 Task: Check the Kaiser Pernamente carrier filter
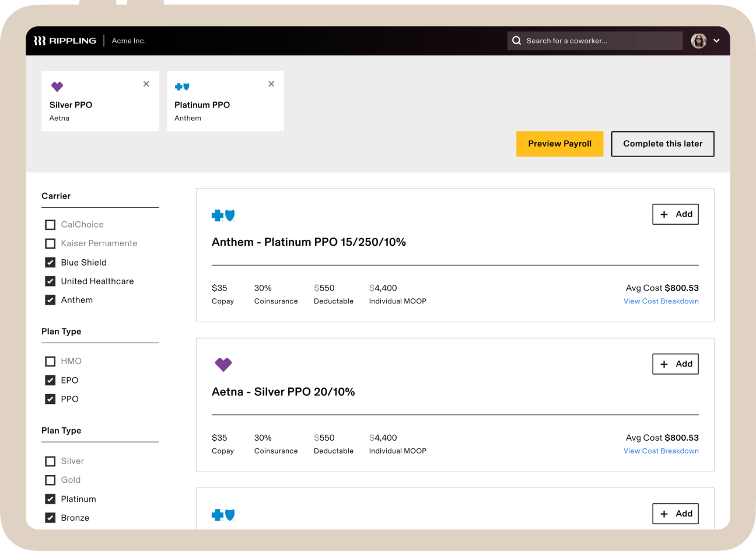(50, 243)
